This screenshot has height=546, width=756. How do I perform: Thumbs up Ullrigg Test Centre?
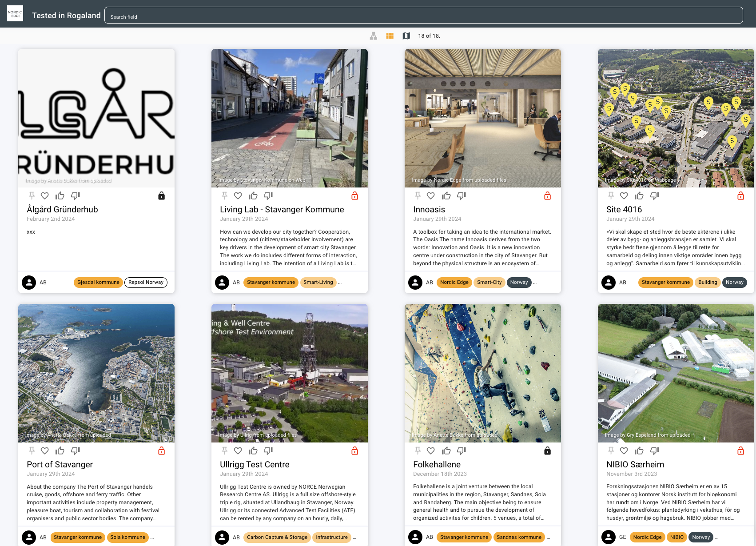tap(253, 450)
